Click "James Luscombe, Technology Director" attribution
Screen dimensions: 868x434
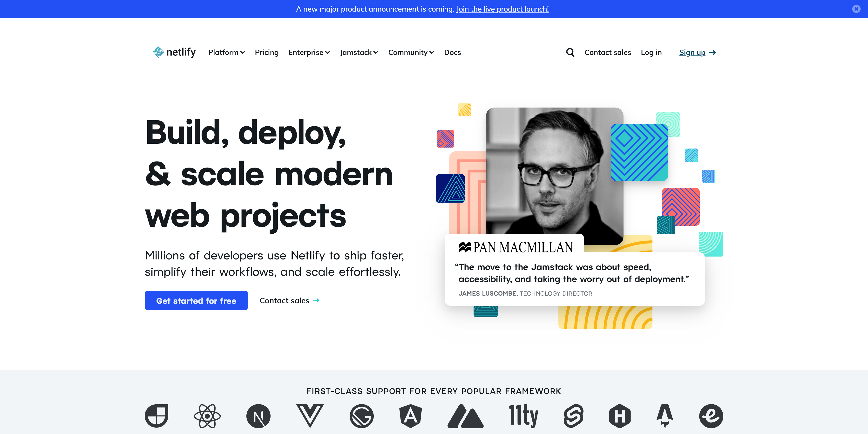(524, 293)
